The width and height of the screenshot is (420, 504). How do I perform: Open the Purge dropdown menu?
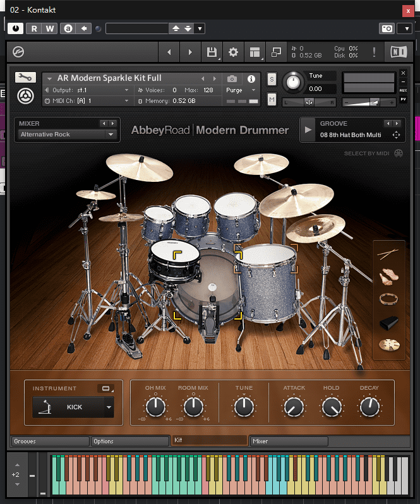241,90
